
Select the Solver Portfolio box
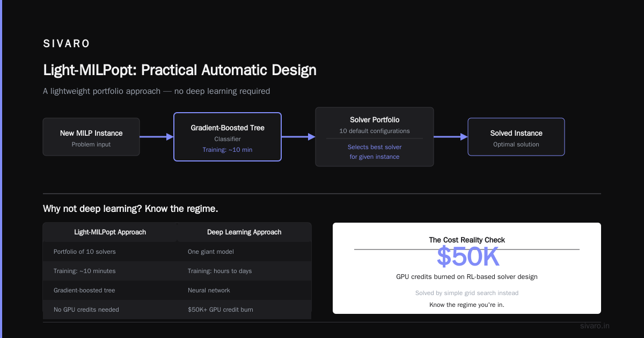pyautogui.click(x=375, y=137)
